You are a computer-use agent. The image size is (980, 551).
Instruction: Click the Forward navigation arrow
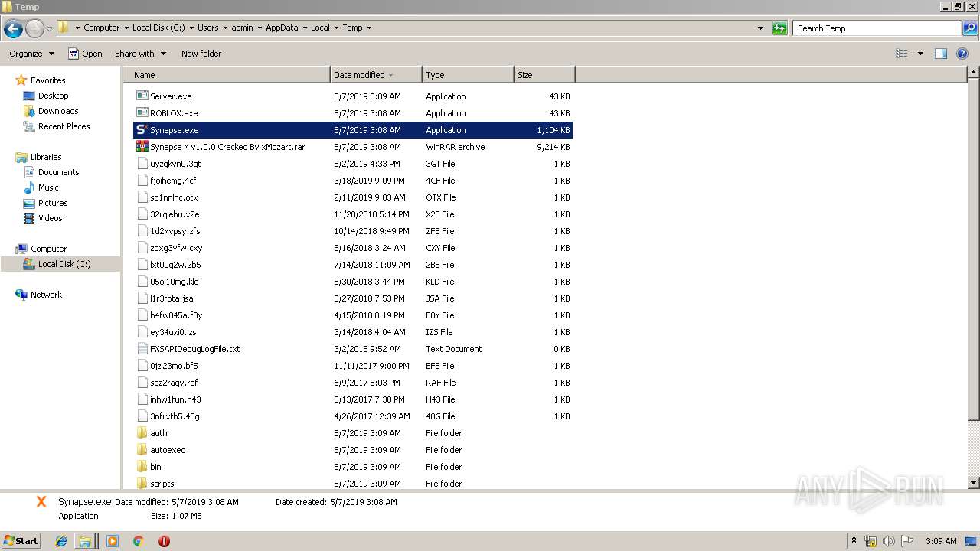[x=35, y=28]
